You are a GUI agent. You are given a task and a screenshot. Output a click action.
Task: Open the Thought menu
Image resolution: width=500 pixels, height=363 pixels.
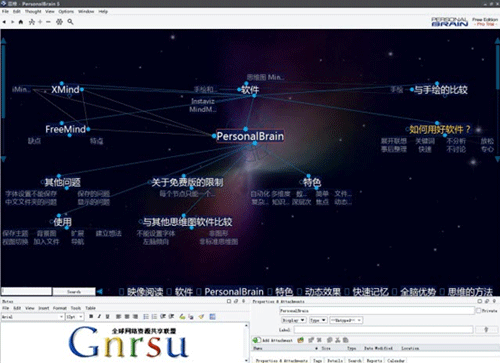(33, 12)
